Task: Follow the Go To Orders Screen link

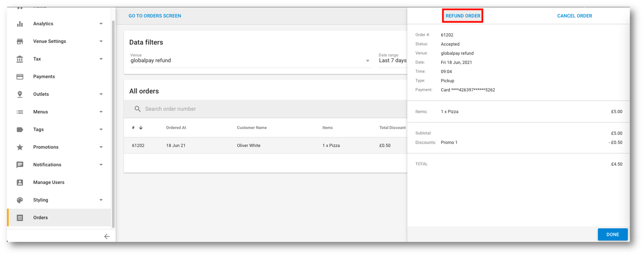Action: click(155, 16)
